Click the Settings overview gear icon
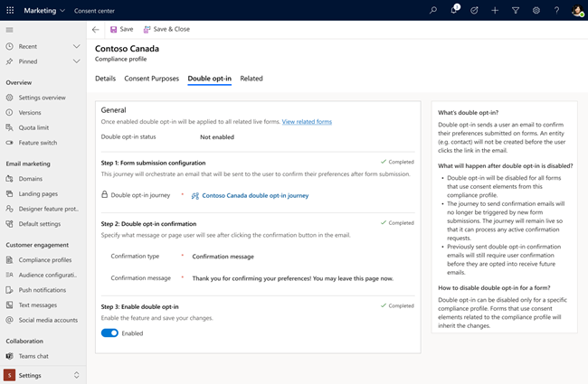This screenshot has width=588, height=384. point(10,98)
